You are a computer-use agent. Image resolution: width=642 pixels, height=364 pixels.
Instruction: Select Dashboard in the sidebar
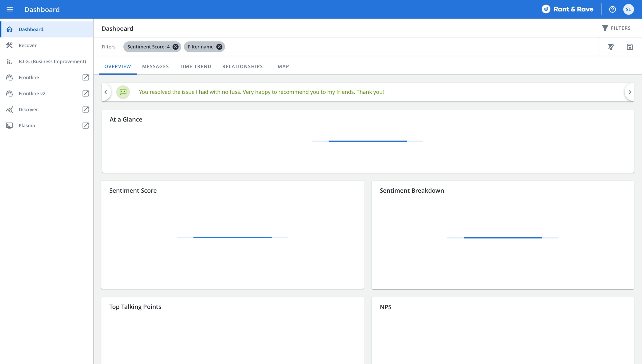tap(47, 29)
